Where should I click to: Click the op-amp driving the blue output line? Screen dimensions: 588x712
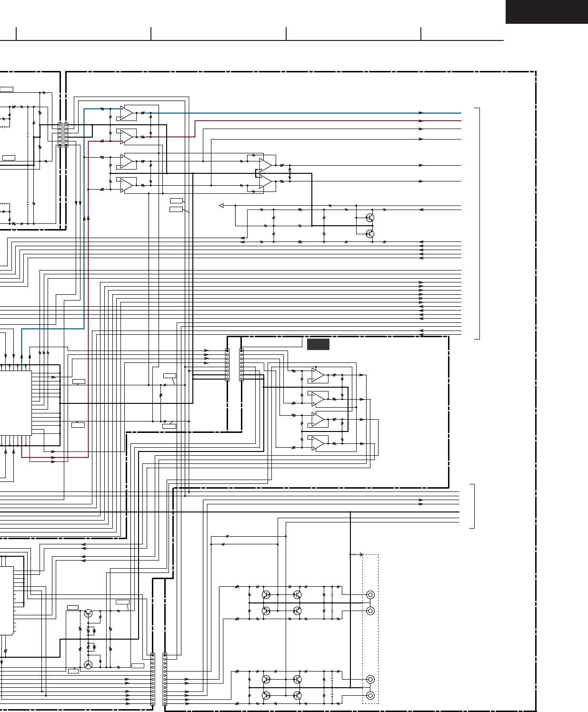(127, 113)
